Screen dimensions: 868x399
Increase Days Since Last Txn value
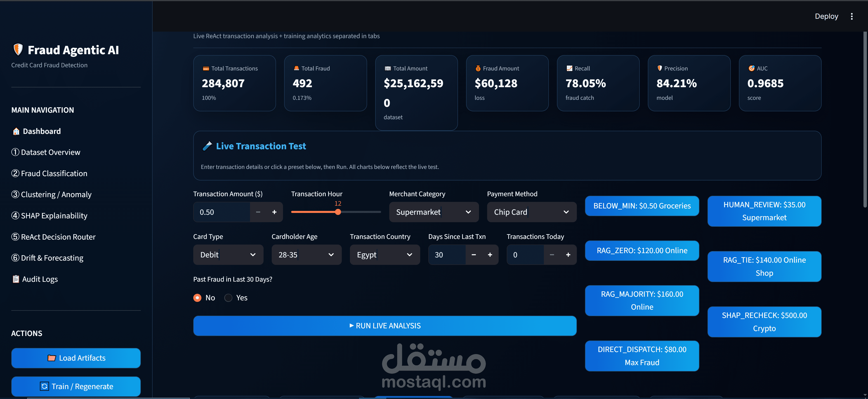490,255
